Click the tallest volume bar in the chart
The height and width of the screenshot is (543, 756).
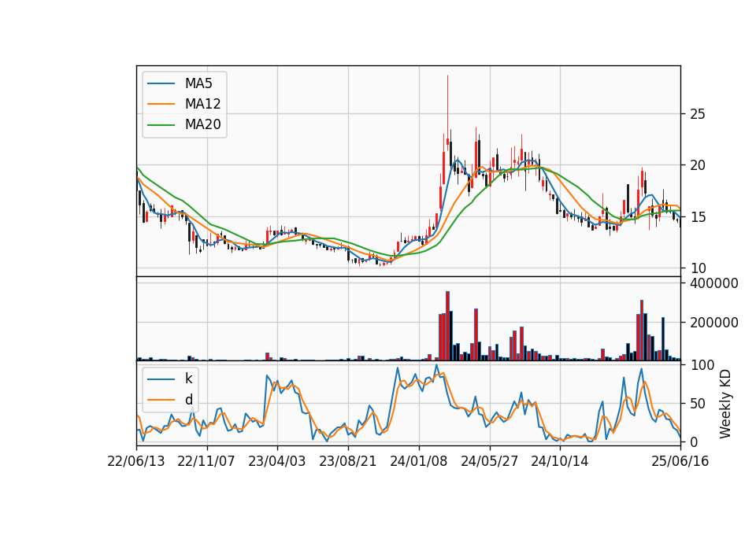[447, 326]
